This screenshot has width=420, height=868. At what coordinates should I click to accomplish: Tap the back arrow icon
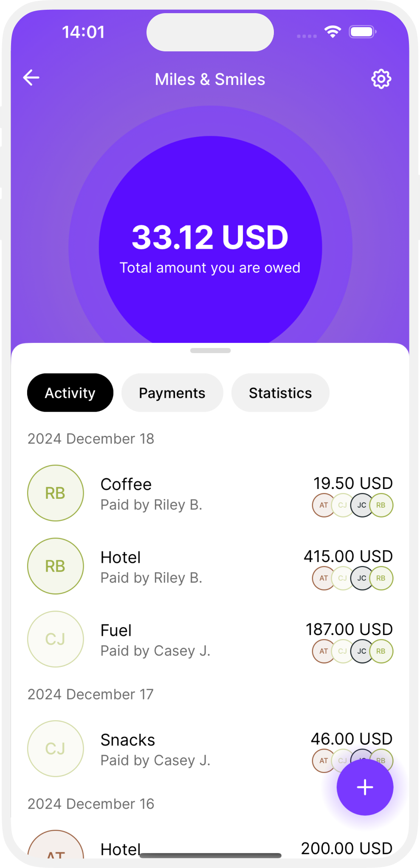click(31, 78)
